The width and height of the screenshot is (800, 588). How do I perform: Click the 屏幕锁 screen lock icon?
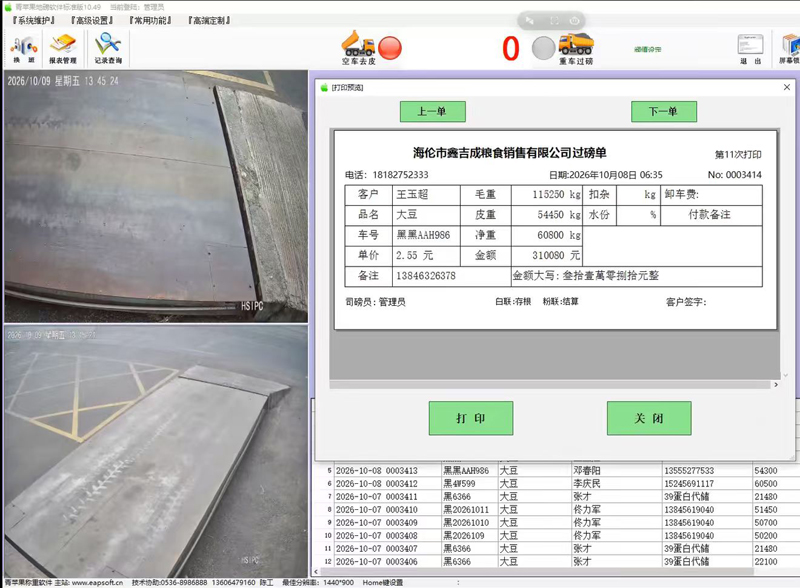click(x=789, y=49)
